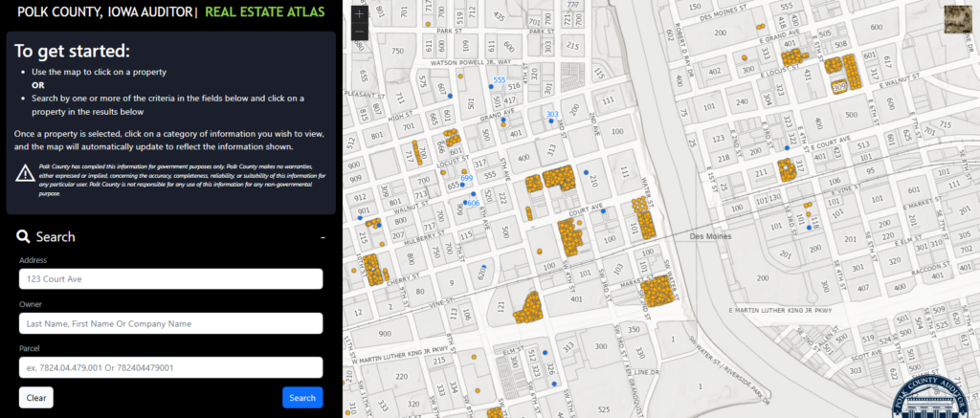Viewport: 980px width, 418px height.
Task: Focus the Owner name field
Action: point(170,323)
